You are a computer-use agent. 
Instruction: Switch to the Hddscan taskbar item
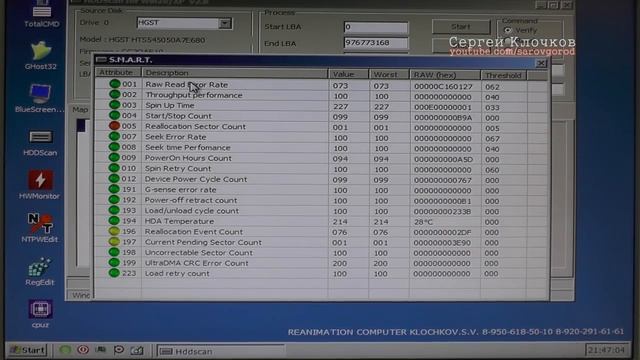pyautogui.click(x=220, y=351)
